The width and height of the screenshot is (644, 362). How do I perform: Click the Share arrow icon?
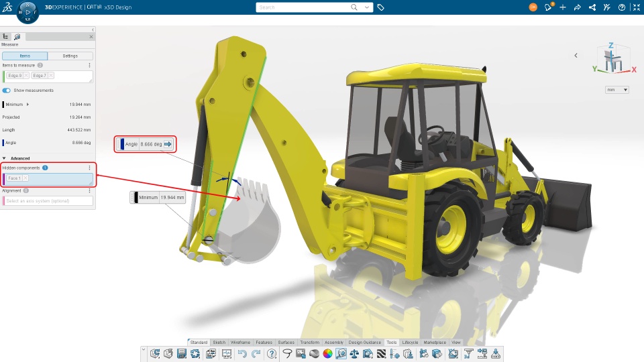577,7
